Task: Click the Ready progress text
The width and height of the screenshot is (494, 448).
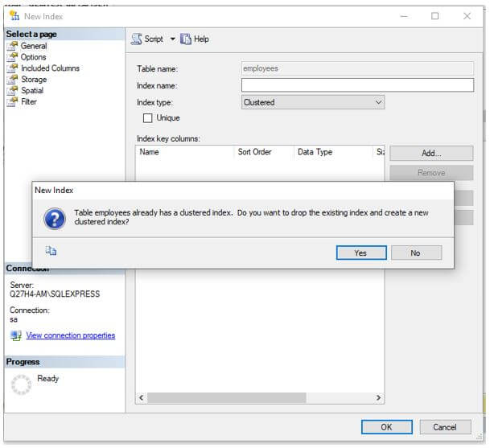Action: point(48,378)
